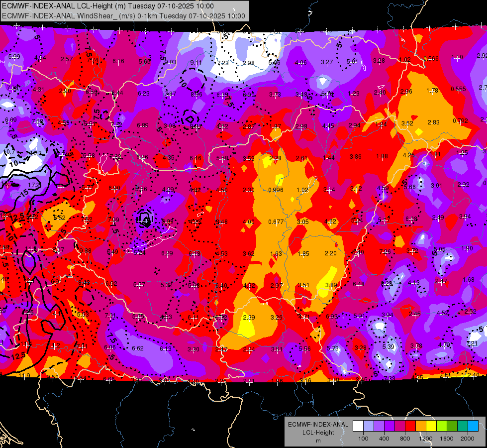Viewport: 487px width, 448px height.
Task: Click the map value 6.08
Action: [411, 219]
